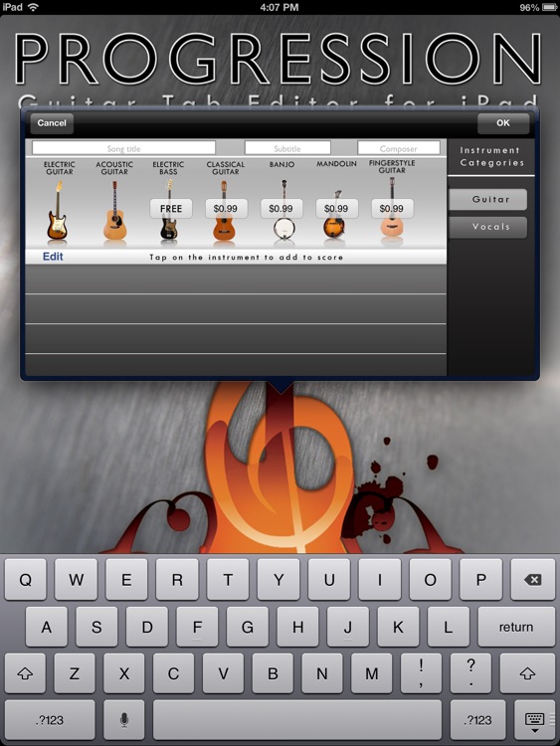Purchase the Fingerstyle Guitar instrument

pos(392,209)
